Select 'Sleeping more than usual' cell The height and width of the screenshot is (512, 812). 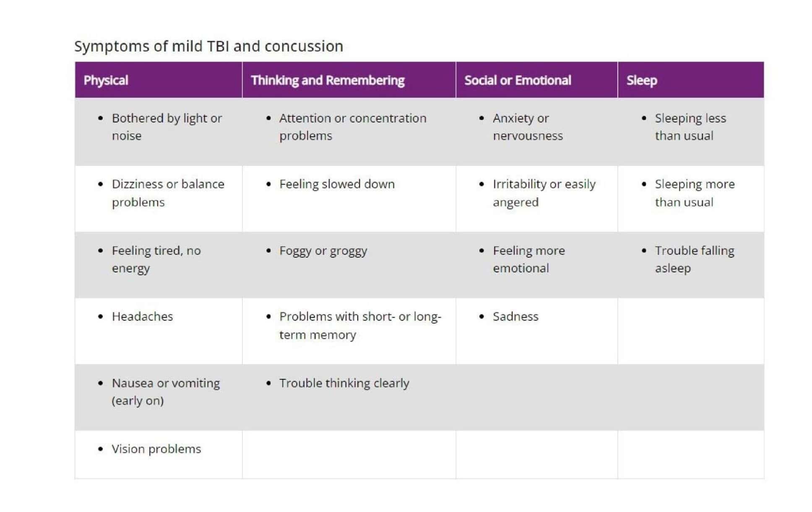tap(695, 193)
